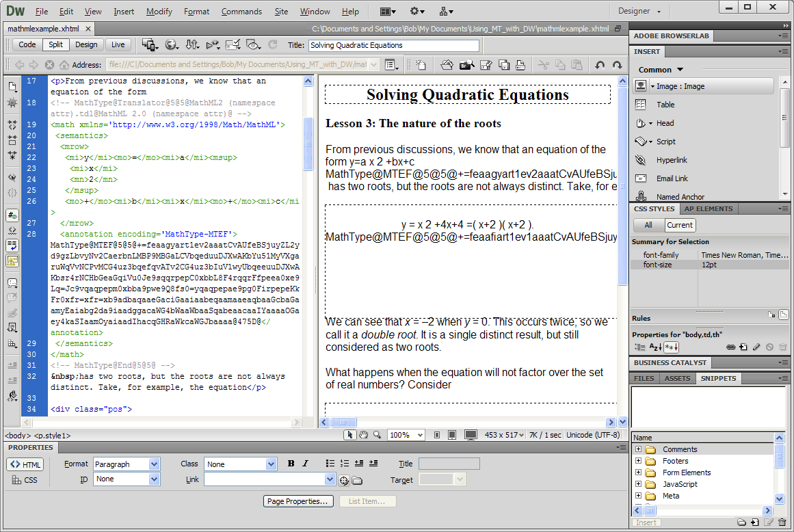The width and height of the screenshot is (794, 532).
Task: Expand the Comments snippets folder
Action: pos(638,449)
